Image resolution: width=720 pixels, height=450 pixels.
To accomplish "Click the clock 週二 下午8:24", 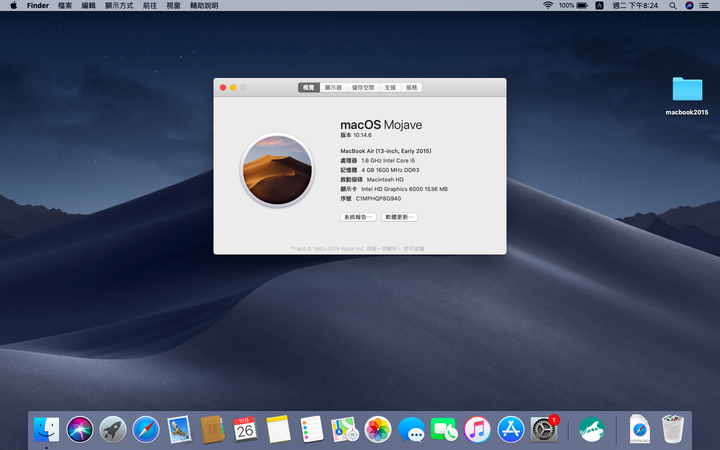I will coord(635,6).
